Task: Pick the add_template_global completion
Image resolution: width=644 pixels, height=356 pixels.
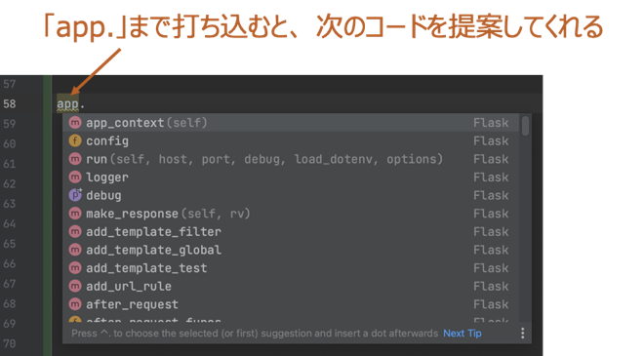Action: [x=291, y=250]
